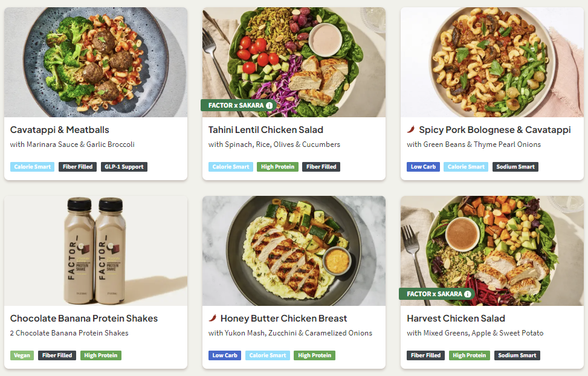The height and width of the screenshot is (376, 588).
Task: Click the Vegan tag on Protein Shakes
Action: [x=22, y=355]
